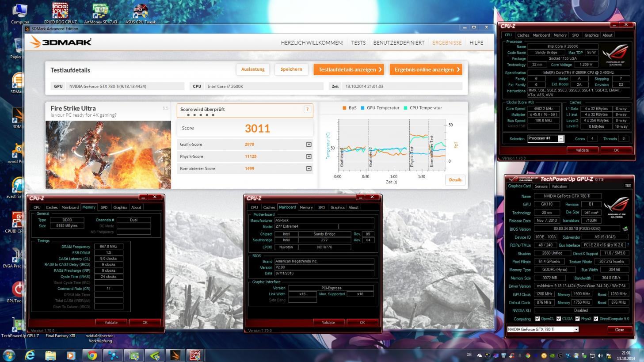The width and height of the screenshot is (644, 362).
Task: Click the BIOS save chip icon in GPU-Z
Action: 625,229
